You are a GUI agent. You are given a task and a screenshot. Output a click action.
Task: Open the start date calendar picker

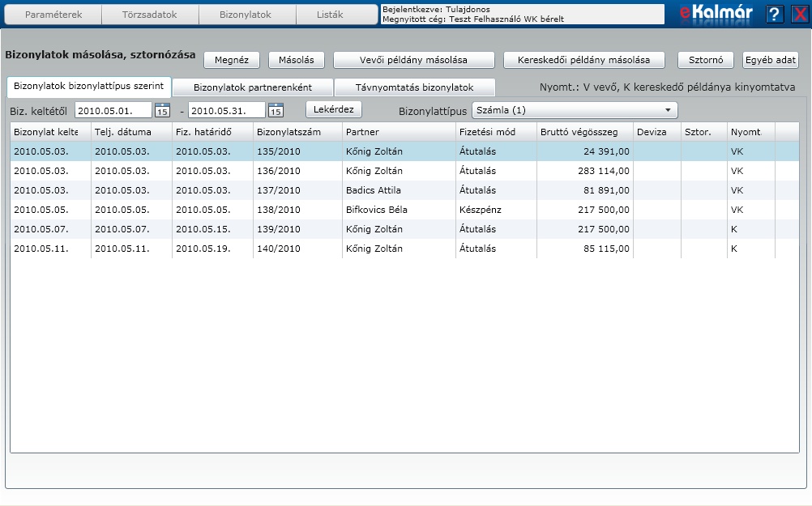point(162,110)
